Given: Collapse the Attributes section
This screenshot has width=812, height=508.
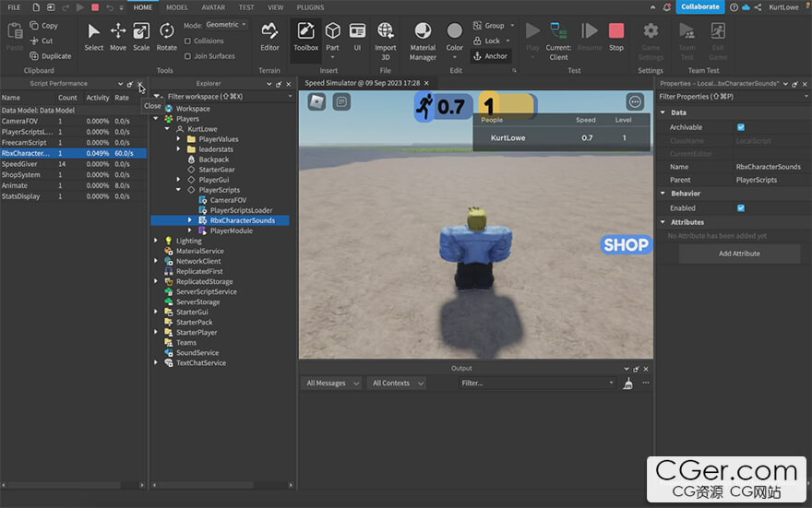Looking at the screenshot, I should coord(663,222).
